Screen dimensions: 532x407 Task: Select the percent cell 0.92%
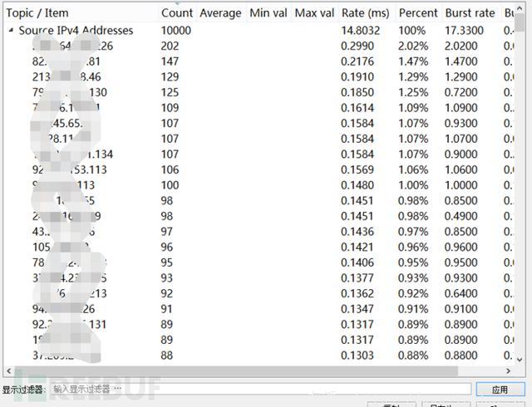tap(413, 293)
